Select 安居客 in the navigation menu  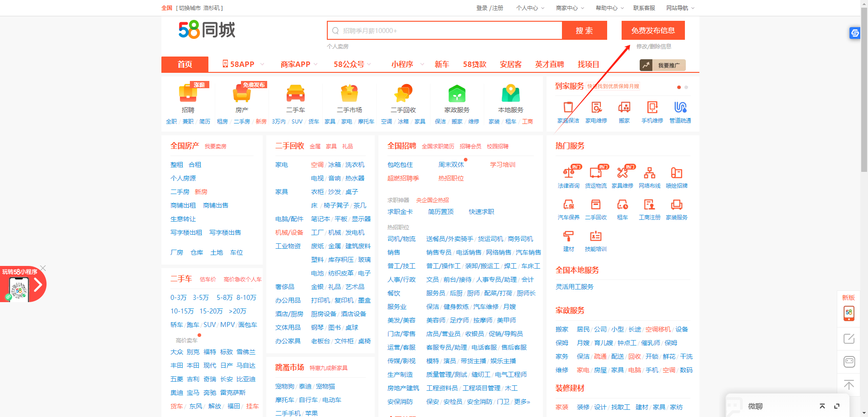point(510,64)
